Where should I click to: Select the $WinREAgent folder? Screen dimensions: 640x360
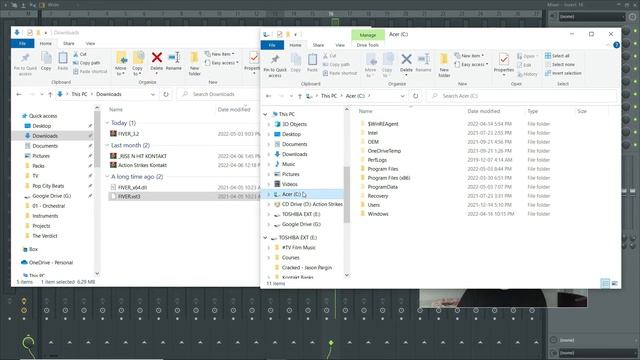pyautogui.click(x=382, y=124)
